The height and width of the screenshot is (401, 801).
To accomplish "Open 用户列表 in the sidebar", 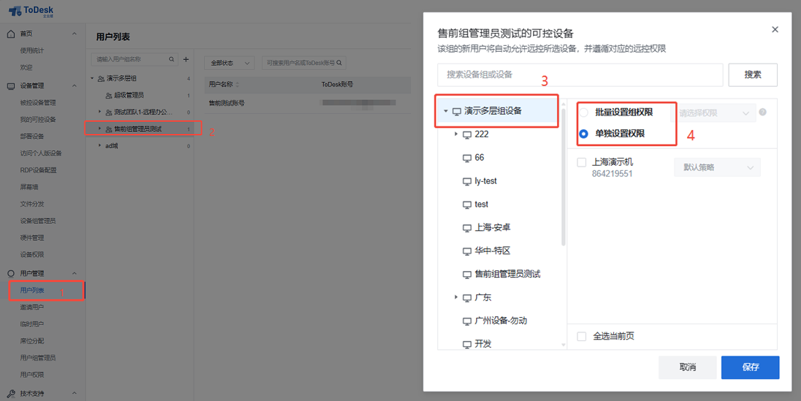I will point(32,290).
